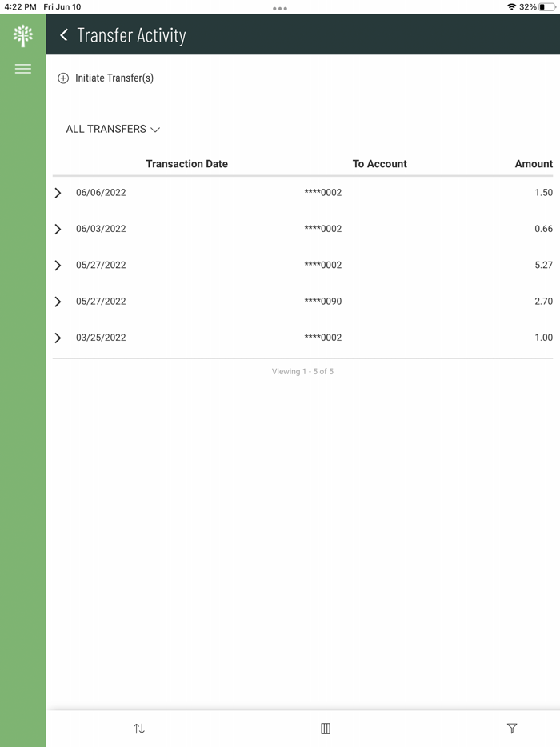Click the Viewing 1 - 5 of 5 text
Image resolution: width=560 pixels, height=747 pixels.
(302, 372)
